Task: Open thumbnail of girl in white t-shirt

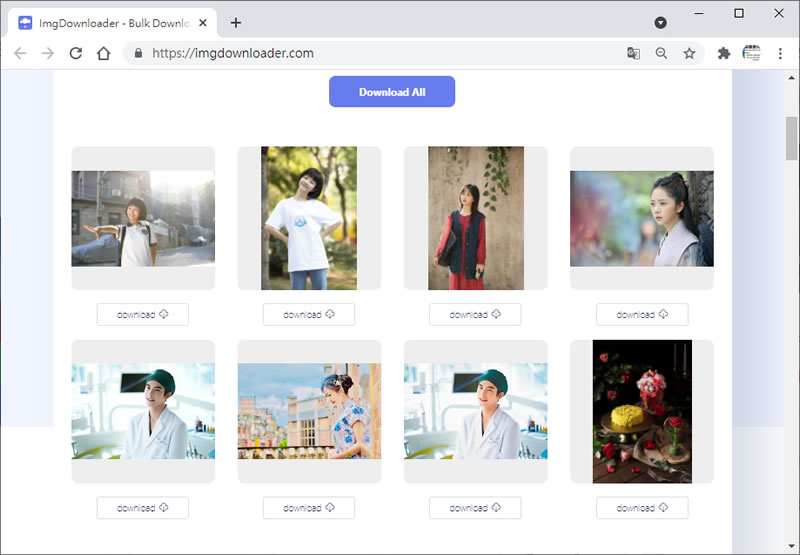Action: 309,218
